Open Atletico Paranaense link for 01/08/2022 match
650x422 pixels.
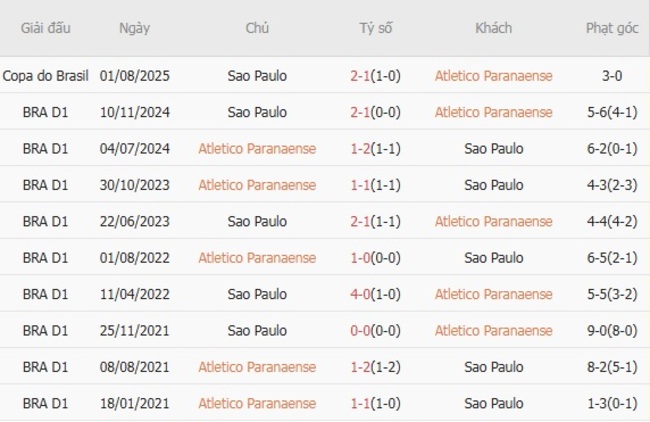click(x=257, y=258)
